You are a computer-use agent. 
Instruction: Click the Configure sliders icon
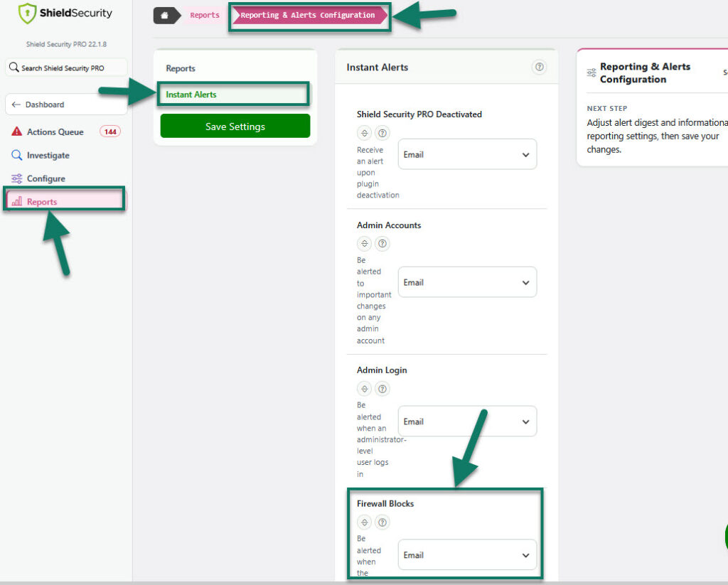point(17,178)
